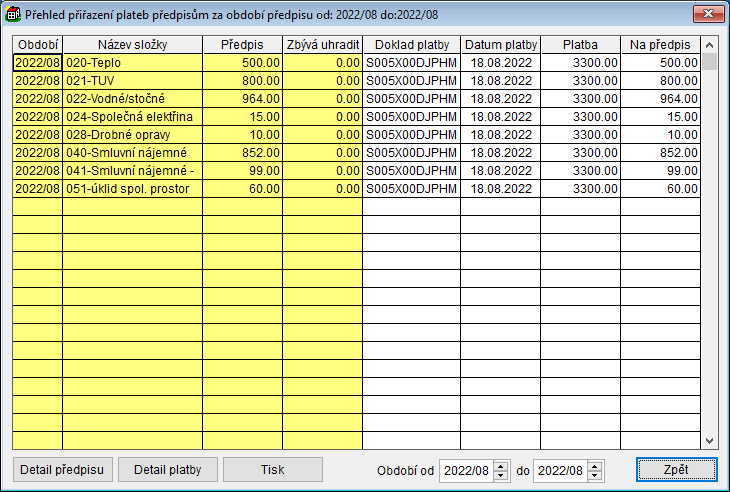The image size is (730, 492).
Task: Decrease the 'Období od' period value
Action: [x=501, y=475]
